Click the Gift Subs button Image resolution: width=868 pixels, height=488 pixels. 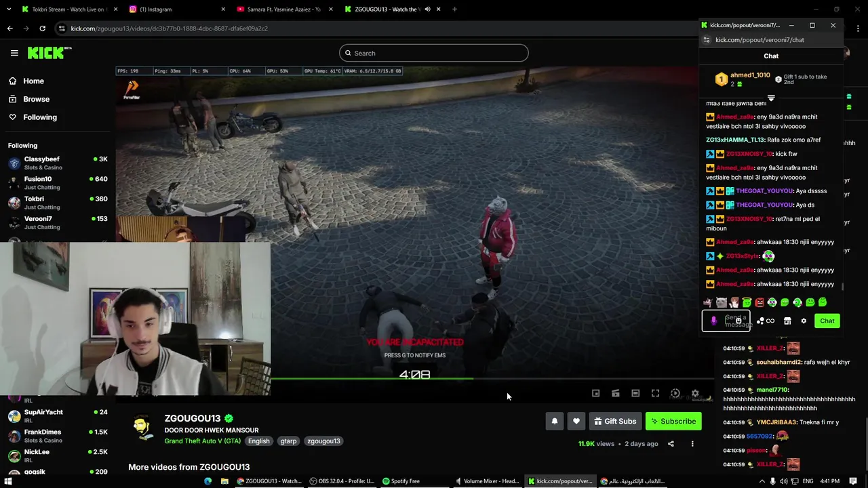tap(615, 421)
